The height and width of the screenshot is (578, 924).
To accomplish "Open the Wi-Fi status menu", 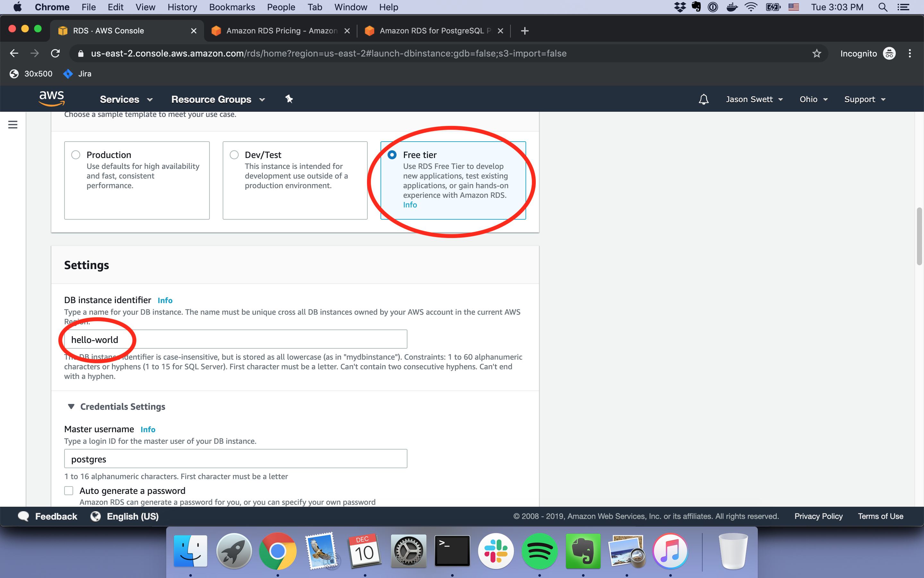I will point(751,7).
